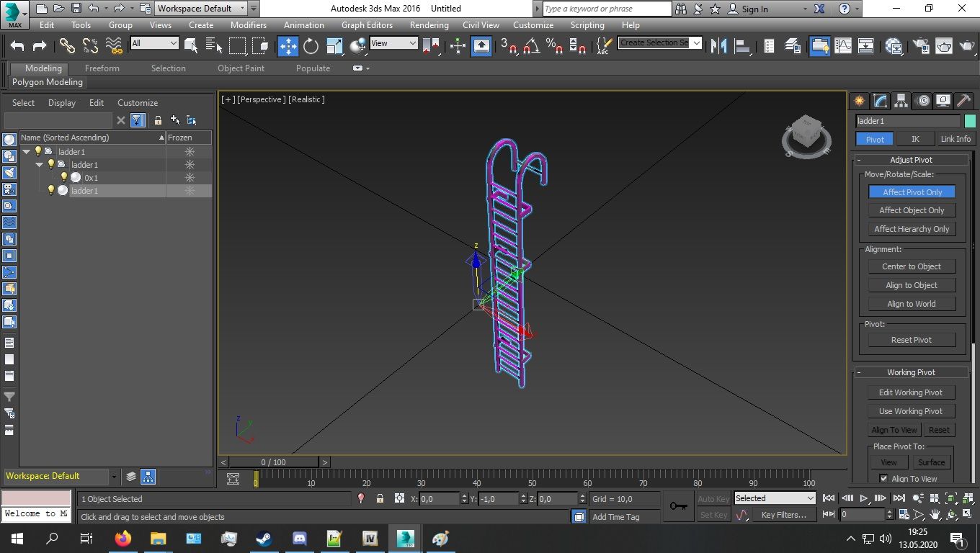This screenshot has width=980, height=553.
Task: Open the Hierarchy tab in command panel
Action: (x=901, y=101)
